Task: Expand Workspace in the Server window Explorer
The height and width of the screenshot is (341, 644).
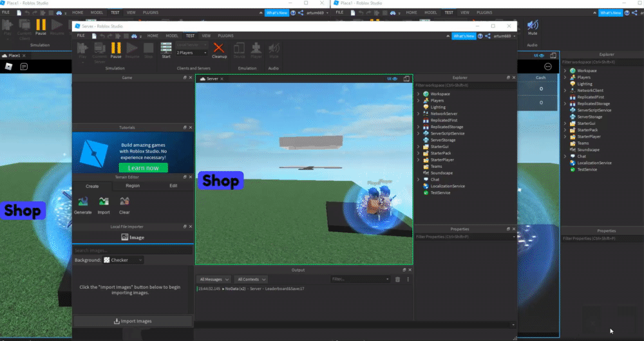Action: click(x=419, y=94)
